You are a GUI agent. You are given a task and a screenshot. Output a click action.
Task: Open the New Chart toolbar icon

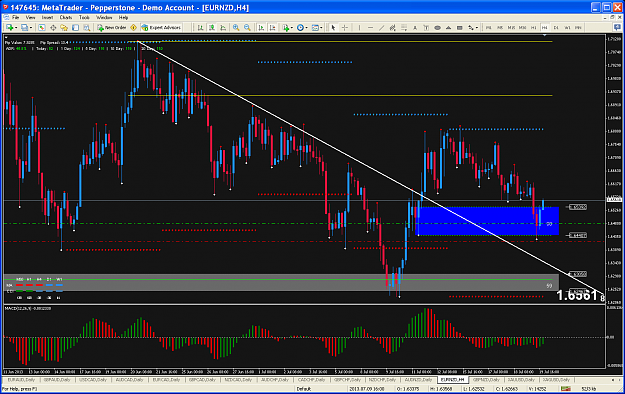[9, 28]
